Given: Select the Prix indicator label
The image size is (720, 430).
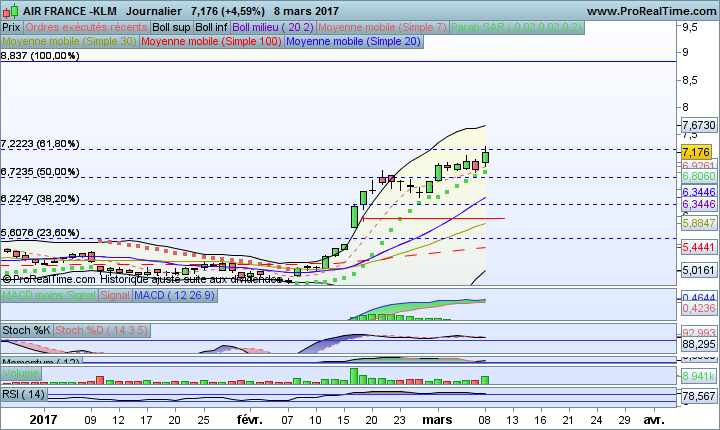Looking at the screenshot, I should 11,28.
